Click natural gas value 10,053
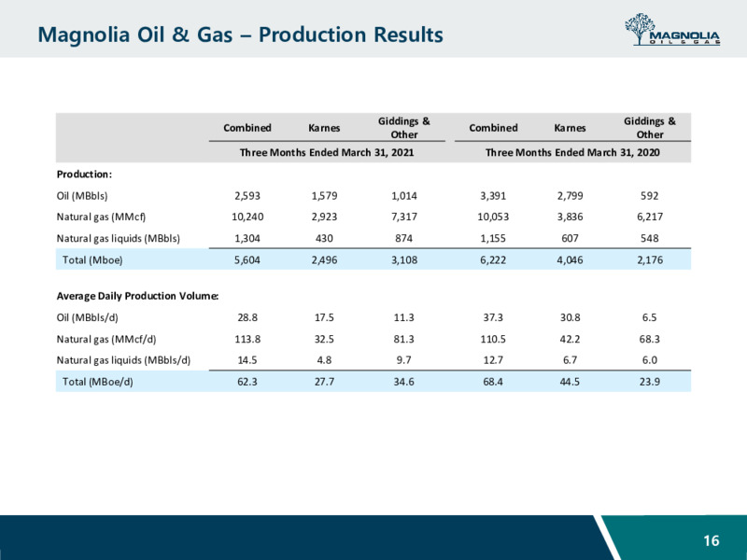This screenshot has height=560, width=747. tap(493, 217)
